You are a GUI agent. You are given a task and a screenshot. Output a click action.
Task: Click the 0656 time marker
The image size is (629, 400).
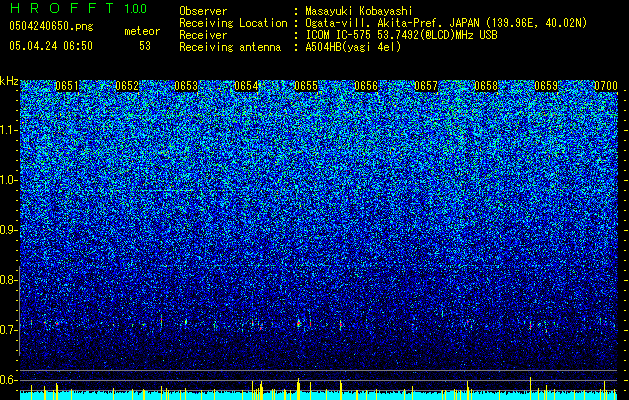coord(366,86)
